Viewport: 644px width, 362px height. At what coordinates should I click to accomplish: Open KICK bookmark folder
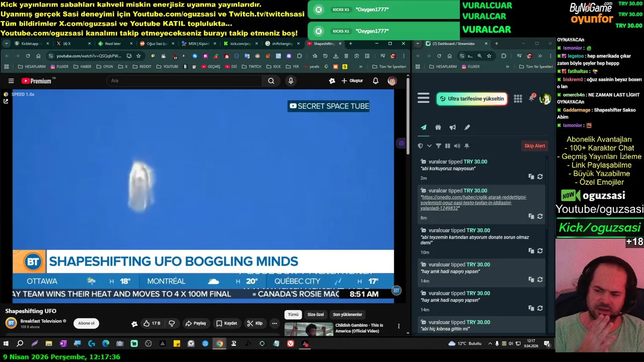click(x=274, y=66)
